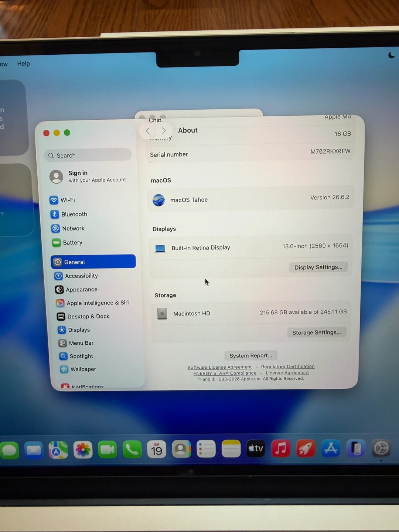Open Desktop & Dock settings
This screenshot has width=399, height=532.
pos(83,317)
